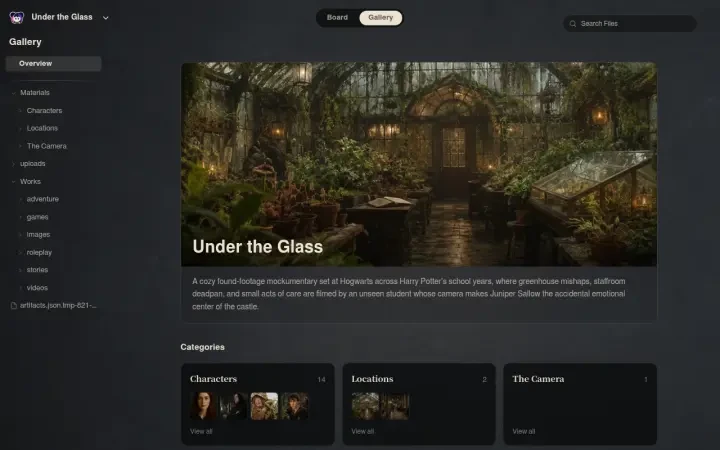Image resolution: width=720 pixels, height=450 pixels.
Task: Select Overview in the sidebar
Action: pyautogui.click(x=53, y=63)
